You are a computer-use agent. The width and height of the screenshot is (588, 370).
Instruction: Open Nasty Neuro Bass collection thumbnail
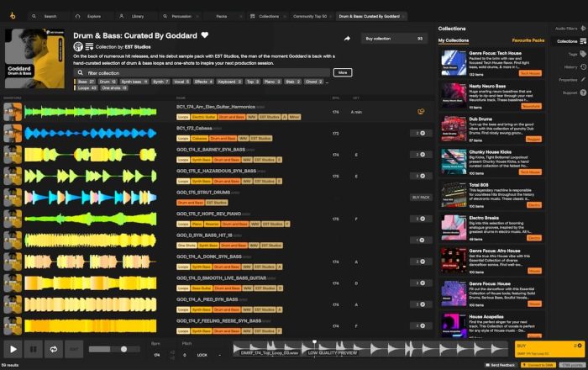[454, 96]
